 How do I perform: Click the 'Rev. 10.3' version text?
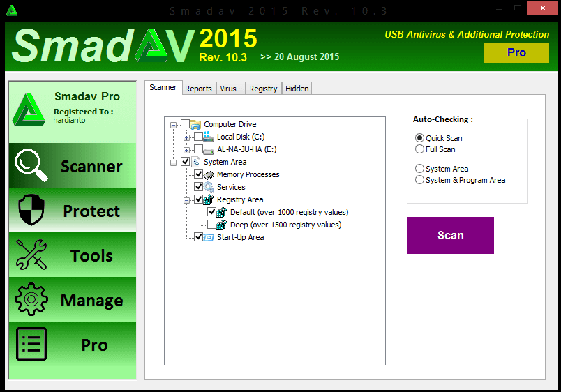pyautogui.click(x=223, y=57)
